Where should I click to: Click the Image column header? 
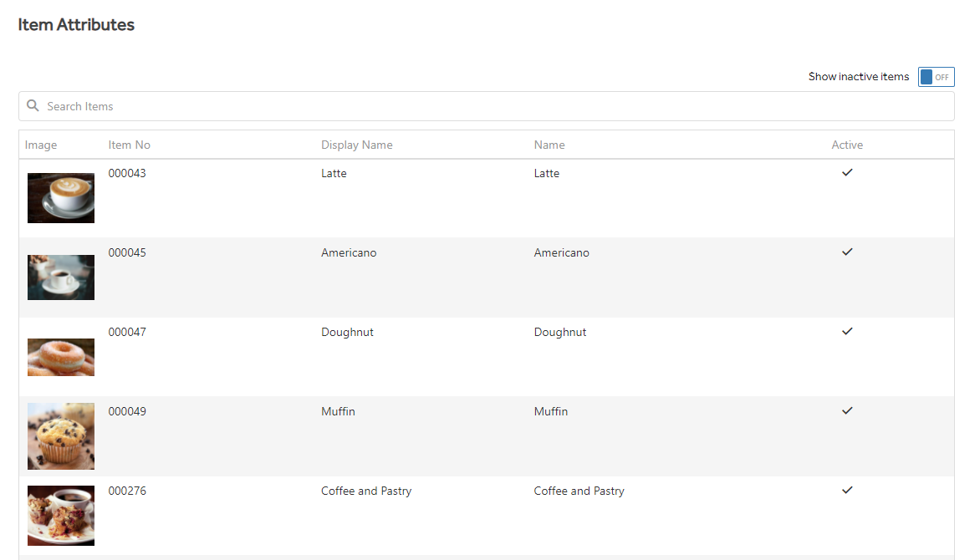(41, 145)
